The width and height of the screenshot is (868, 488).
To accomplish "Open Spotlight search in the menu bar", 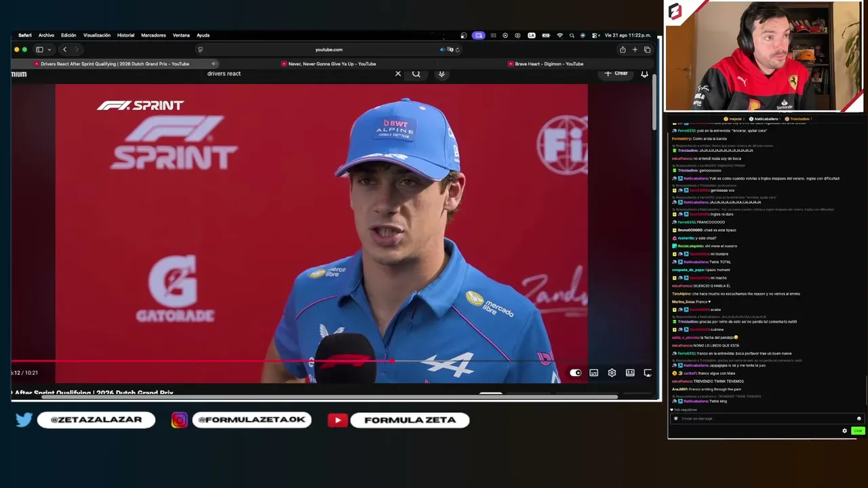I will [x=572, y=35].
